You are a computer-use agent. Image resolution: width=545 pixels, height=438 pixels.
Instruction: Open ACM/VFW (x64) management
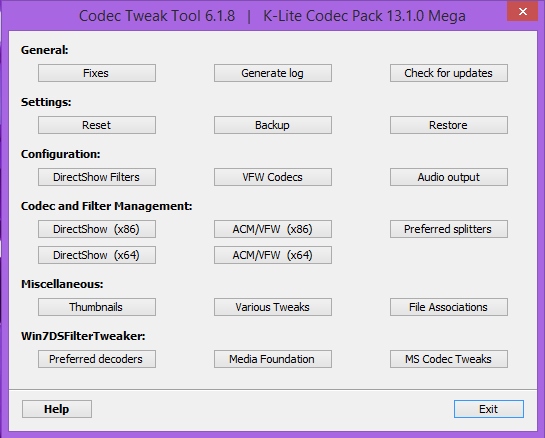click(x=273, y=255)
